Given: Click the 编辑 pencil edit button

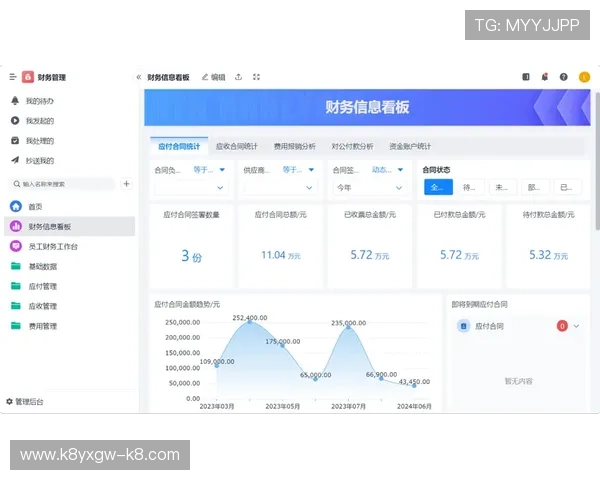Looking at the screenshot, I should tap(214, 77).
